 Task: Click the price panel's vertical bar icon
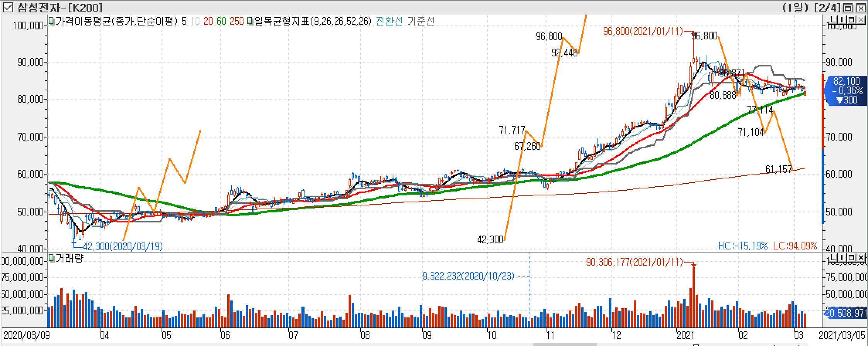[x=841, y=20]
